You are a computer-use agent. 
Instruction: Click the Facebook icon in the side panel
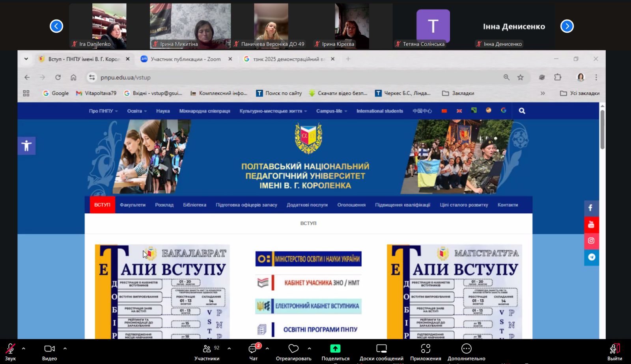(591, 208)
